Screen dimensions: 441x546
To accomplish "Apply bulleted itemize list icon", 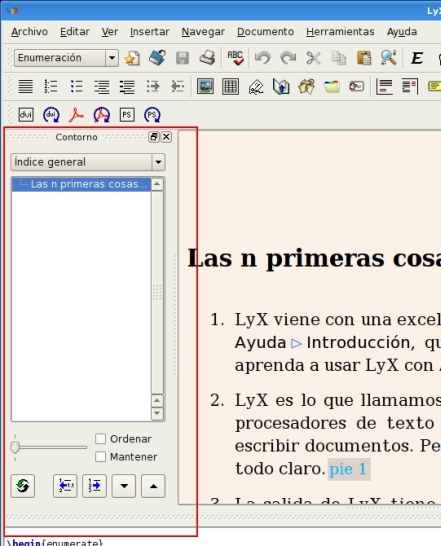I will pyautogui.click(x=76, y=86).
